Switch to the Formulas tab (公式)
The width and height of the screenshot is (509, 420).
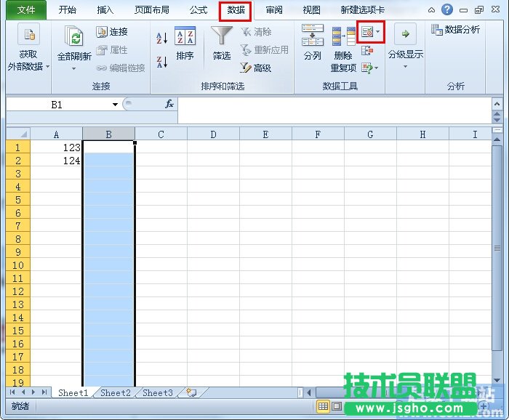pos(199,10)
